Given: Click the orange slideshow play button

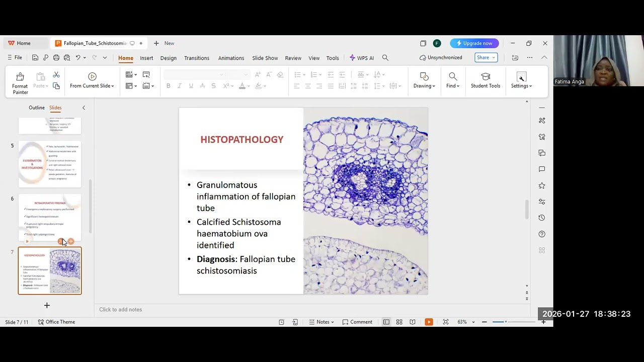Looking at the screenshot, I should [429, 322].
